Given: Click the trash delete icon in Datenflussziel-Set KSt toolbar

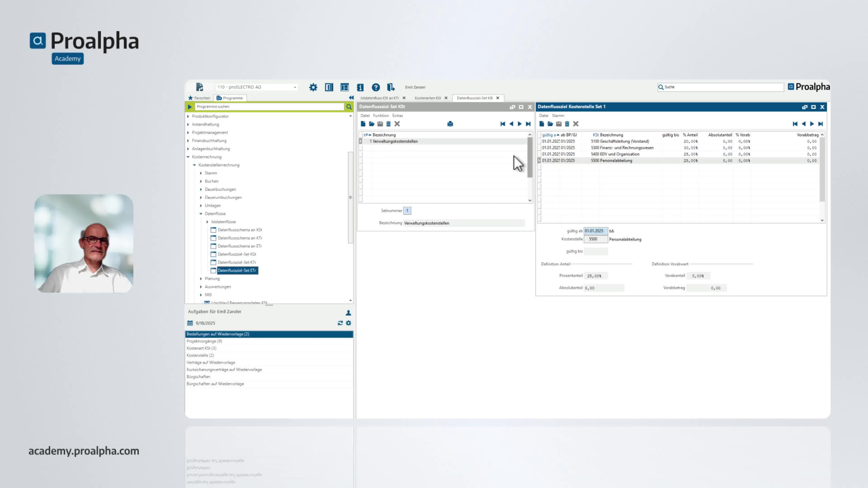Looking at the screenshot, I should [x=389, y=124].
